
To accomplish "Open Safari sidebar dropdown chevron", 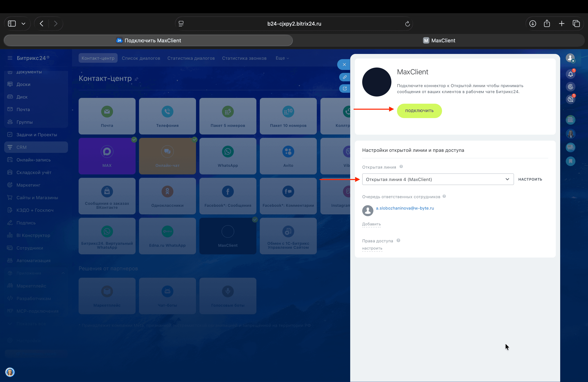I will [x=23, y=24].
